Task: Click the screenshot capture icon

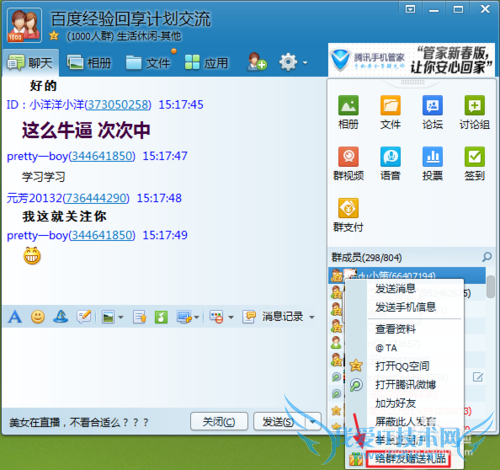Action: 184,317
